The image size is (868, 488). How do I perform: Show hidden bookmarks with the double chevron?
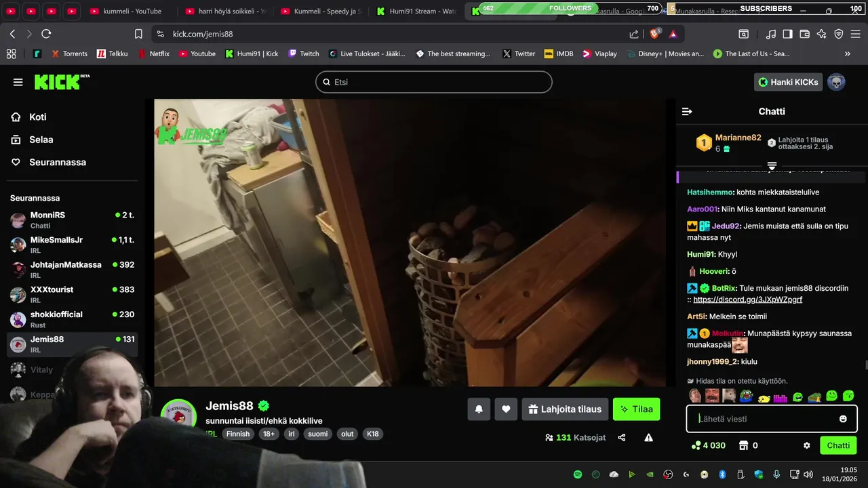(x=847, y=54)
